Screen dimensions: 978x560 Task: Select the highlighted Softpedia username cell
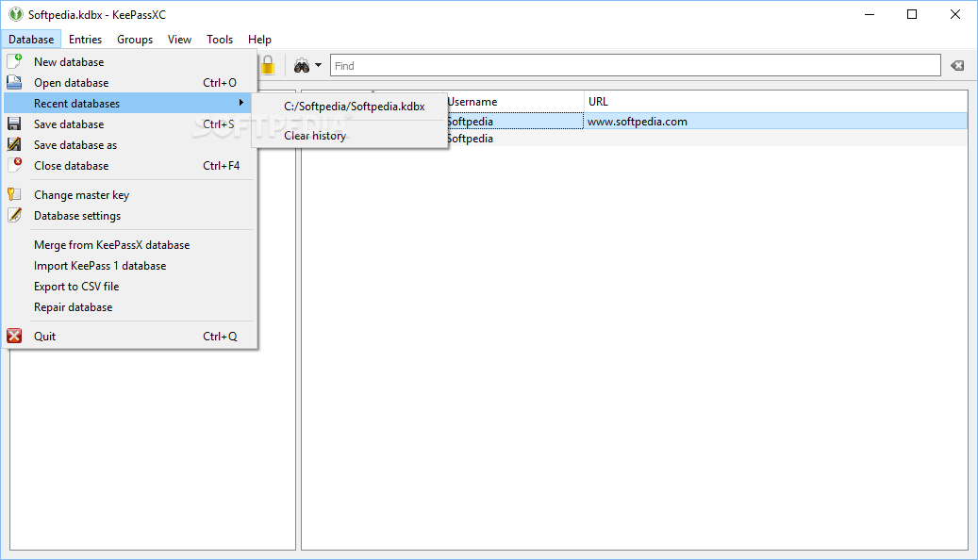[515, 122]
